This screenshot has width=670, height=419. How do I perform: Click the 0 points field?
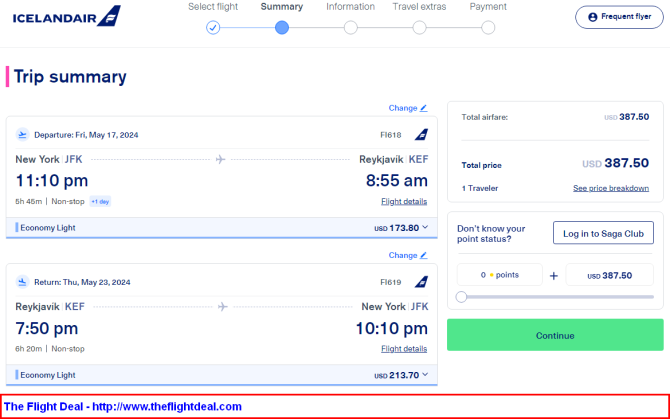500,275
